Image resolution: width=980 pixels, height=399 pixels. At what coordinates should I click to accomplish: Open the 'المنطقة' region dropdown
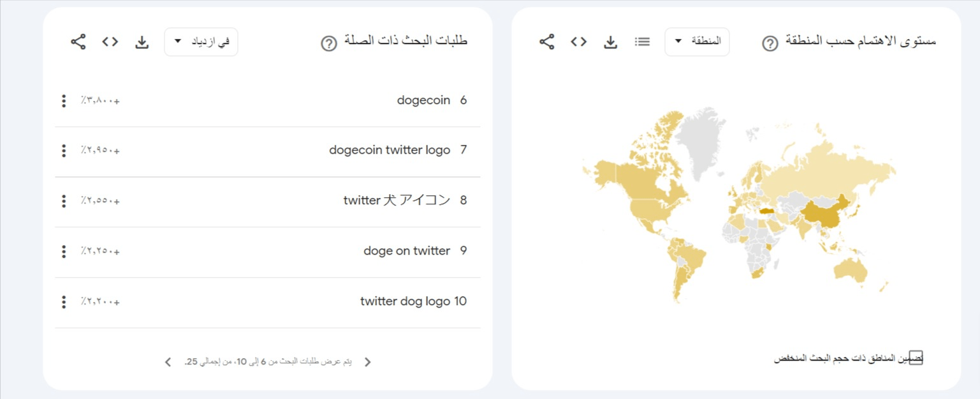[697, 41]
